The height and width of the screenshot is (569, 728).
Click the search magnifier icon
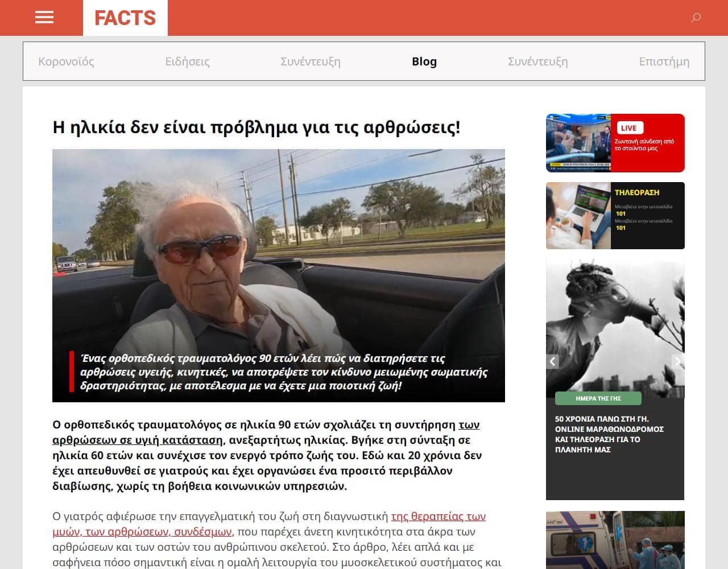[696, 18]
